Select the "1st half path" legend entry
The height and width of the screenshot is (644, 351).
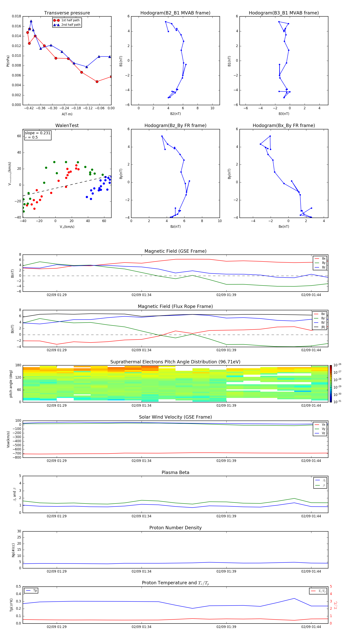pyautogui.click(x=67, y=20)
